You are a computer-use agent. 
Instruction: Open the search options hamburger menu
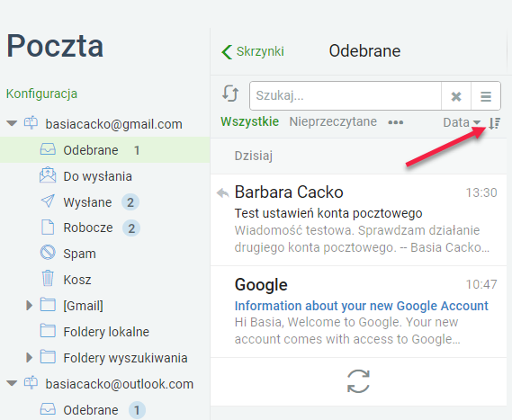[x=486, y=96]
